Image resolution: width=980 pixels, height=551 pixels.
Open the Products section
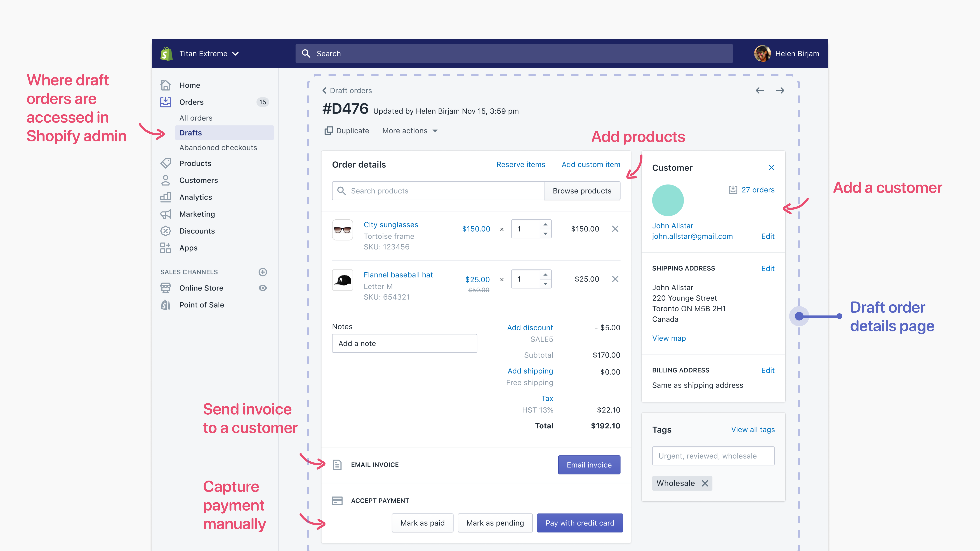195,163
